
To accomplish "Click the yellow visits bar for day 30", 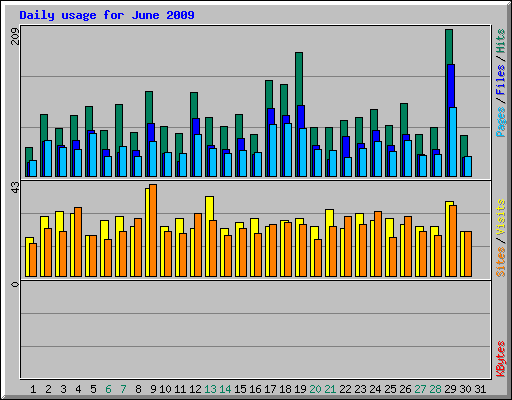I will coord(462,254).
